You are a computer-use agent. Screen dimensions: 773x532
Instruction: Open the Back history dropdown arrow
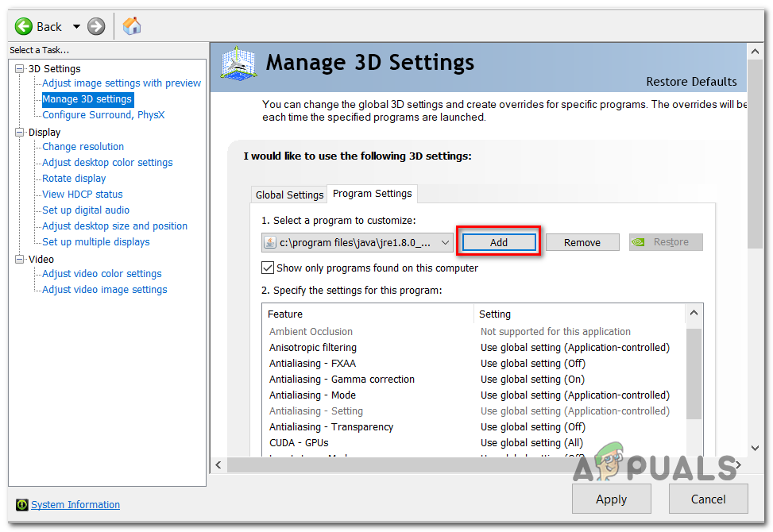(x=76, y=26)
